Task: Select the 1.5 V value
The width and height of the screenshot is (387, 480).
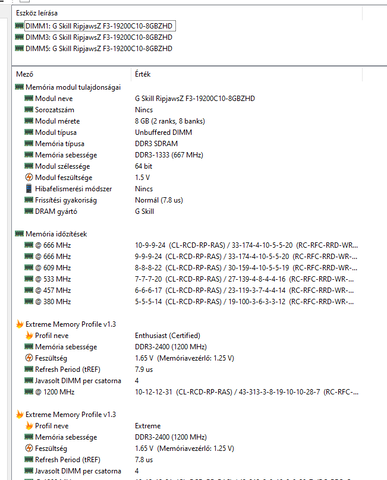Action: [x=142, y=178]
